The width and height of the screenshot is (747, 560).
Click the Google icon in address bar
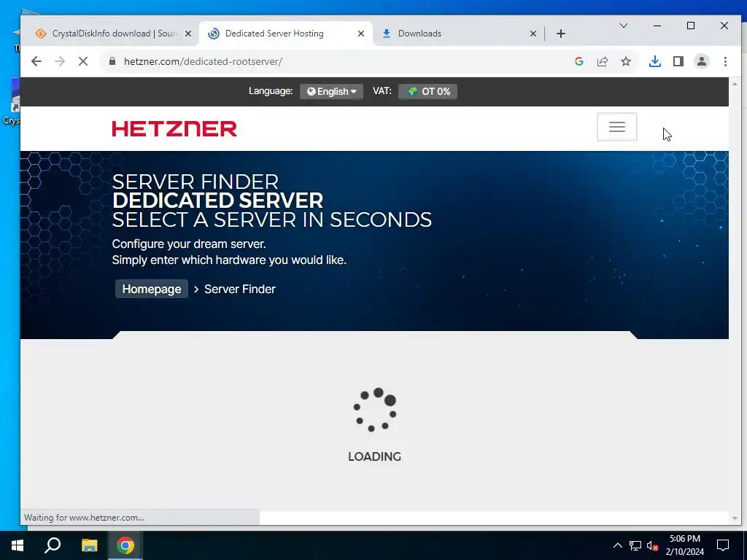point(578,61)
